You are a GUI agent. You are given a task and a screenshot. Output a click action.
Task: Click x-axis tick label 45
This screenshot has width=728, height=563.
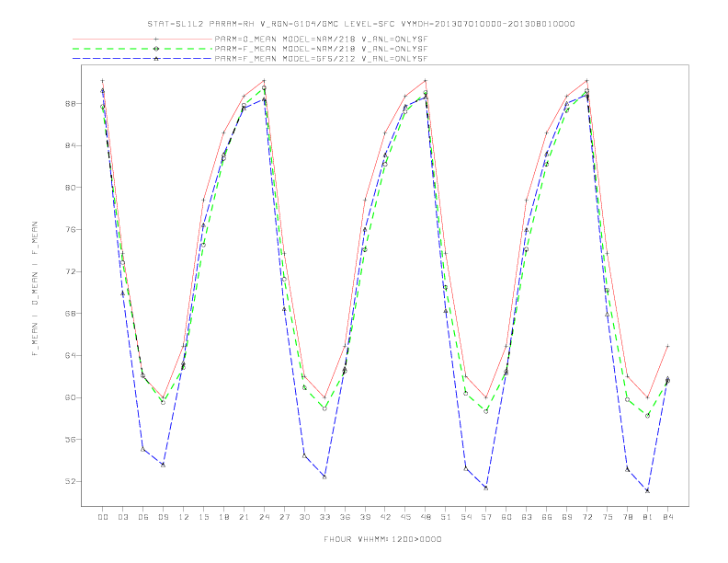click(x=405, y=517)
